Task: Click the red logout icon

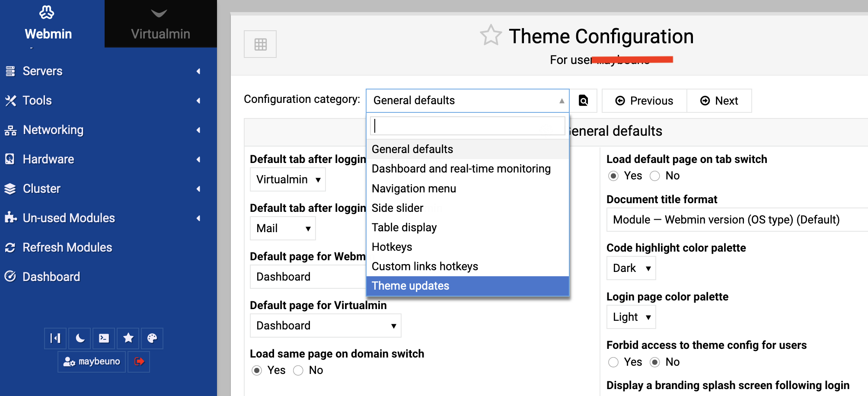Action: click(139, 361)
